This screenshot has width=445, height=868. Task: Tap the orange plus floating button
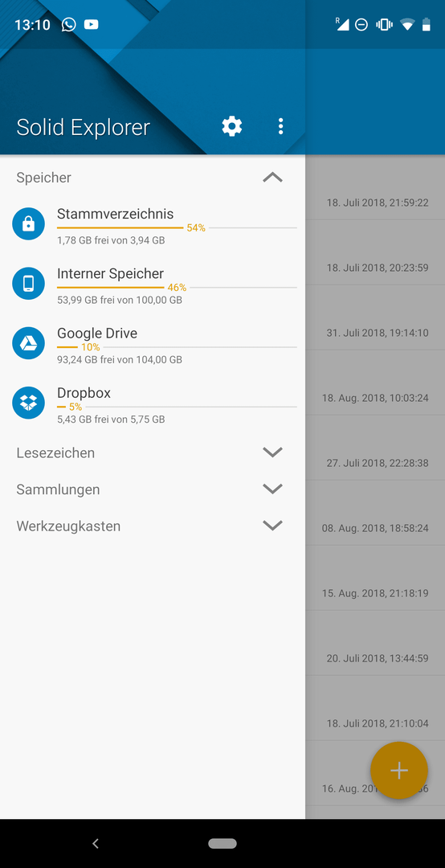399,770
